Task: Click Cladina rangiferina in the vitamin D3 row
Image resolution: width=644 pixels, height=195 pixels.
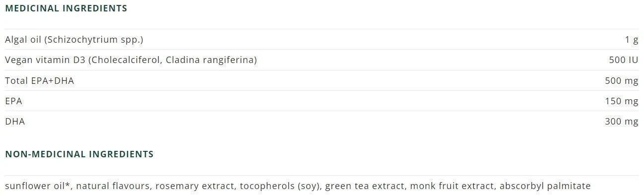Action: coord(211,61)
